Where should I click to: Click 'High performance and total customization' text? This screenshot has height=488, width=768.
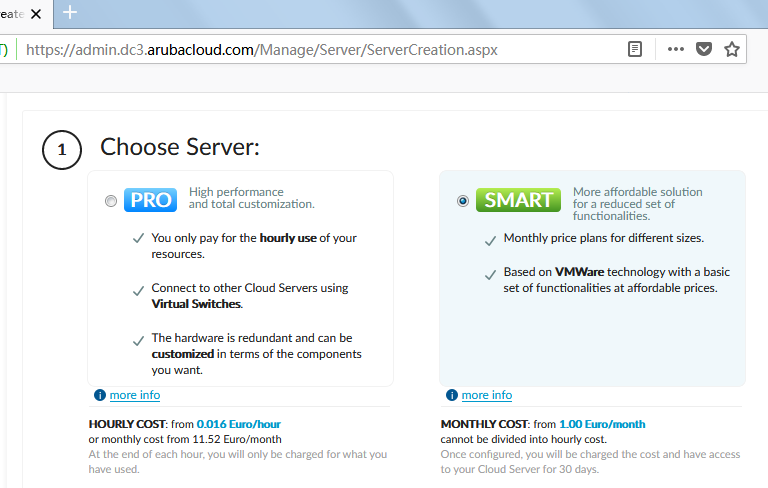pos(252,198)
